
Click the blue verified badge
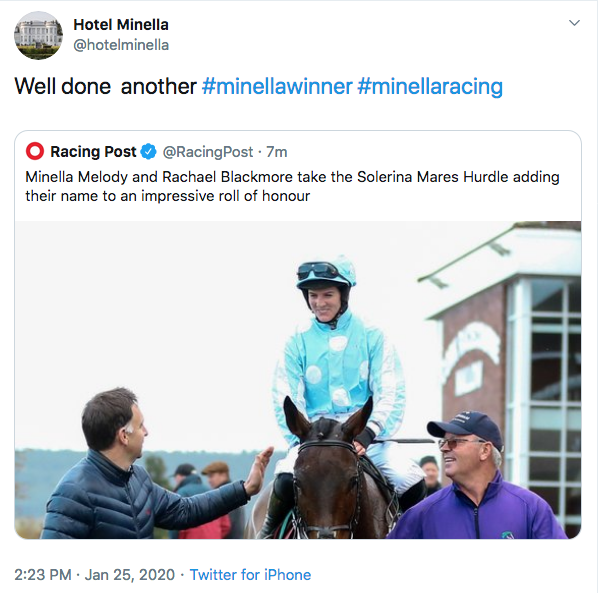coord(148,152)
